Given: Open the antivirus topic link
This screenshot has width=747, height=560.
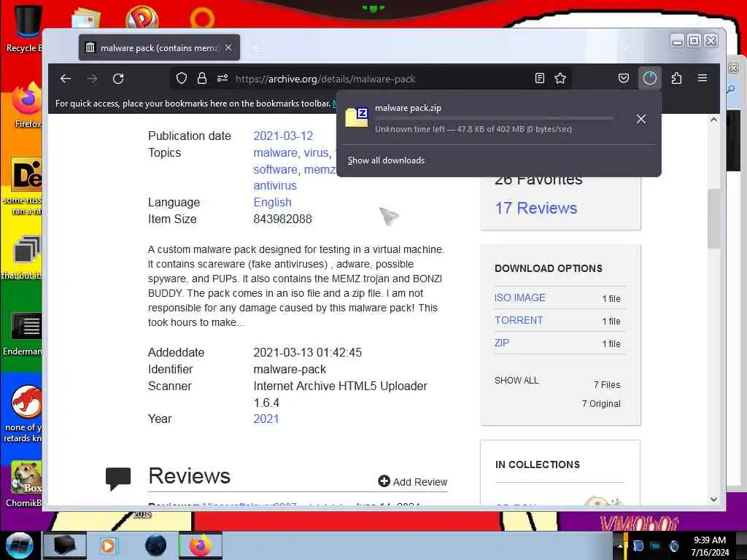Looking at the screenshot, I should coord(275,186).
